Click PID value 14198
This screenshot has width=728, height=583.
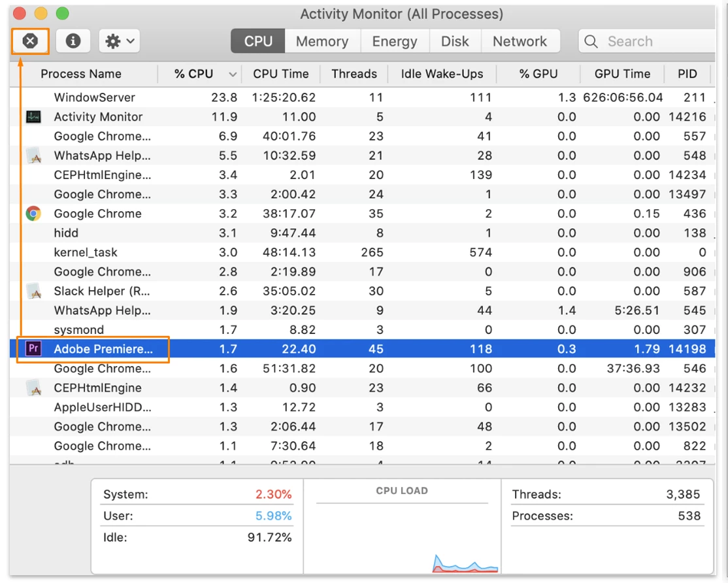coord(687,349)
